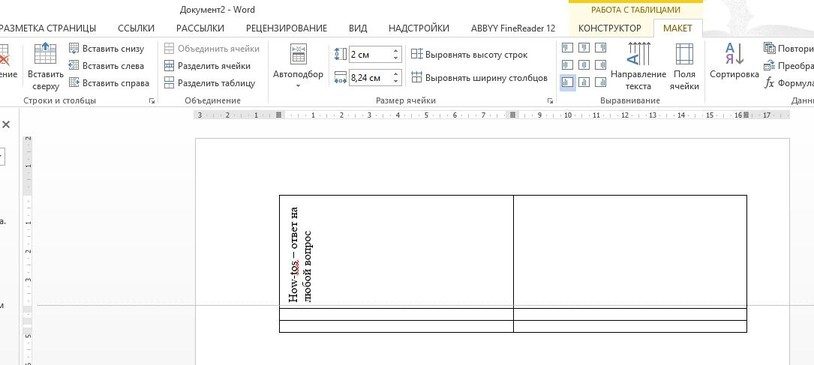Close the left navigation pane with X

[x=6, y=125]
